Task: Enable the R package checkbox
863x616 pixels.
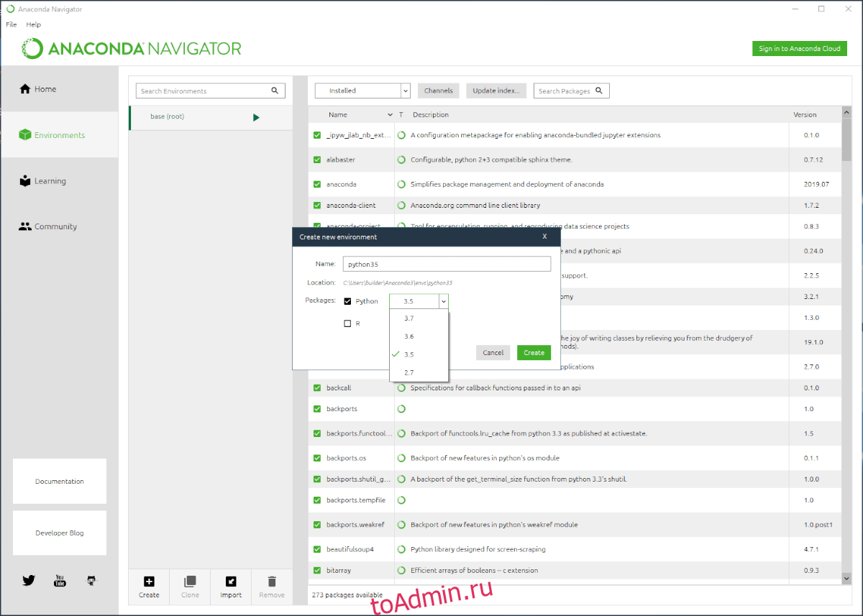Action: click(348, 323)
